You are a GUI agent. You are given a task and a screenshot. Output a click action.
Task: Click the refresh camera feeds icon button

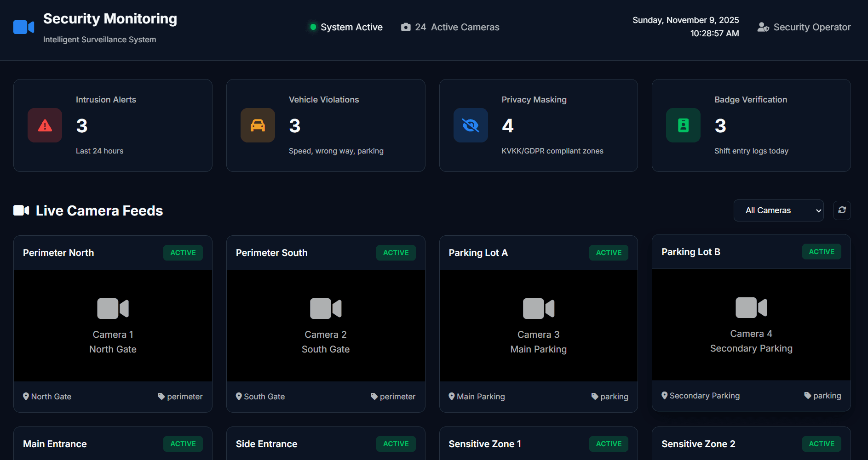(x=842, y=210)
